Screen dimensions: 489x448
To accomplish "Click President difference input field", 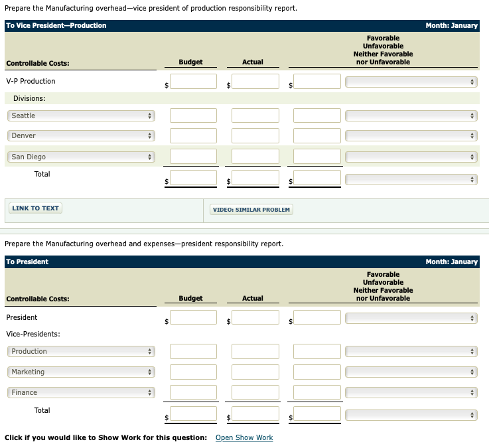I will [x=317, y=317].
